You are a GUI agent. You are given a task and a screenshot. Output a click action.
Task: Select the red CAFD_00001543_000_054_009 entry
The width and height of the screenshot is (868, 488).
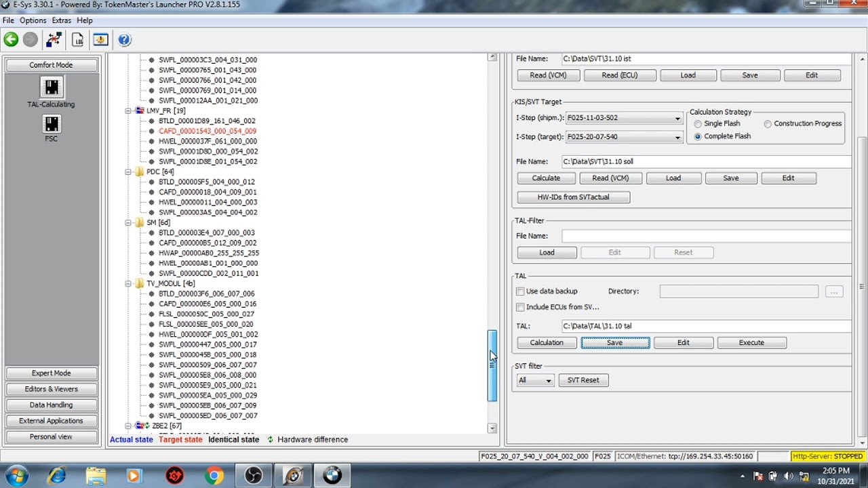pyautogui.click(x=208, y=131)
